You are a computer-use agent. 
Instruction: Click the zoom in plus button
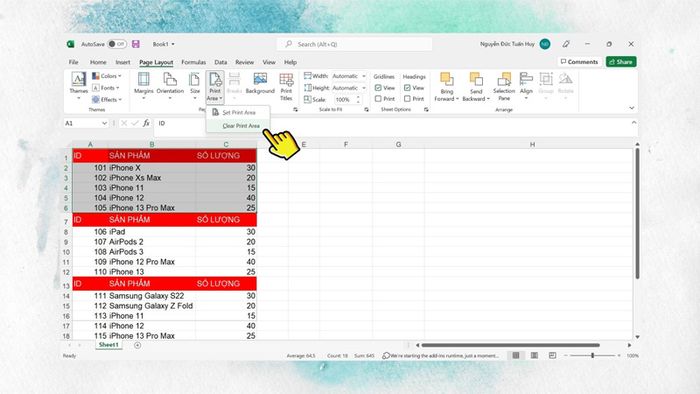tap(619, 355)
